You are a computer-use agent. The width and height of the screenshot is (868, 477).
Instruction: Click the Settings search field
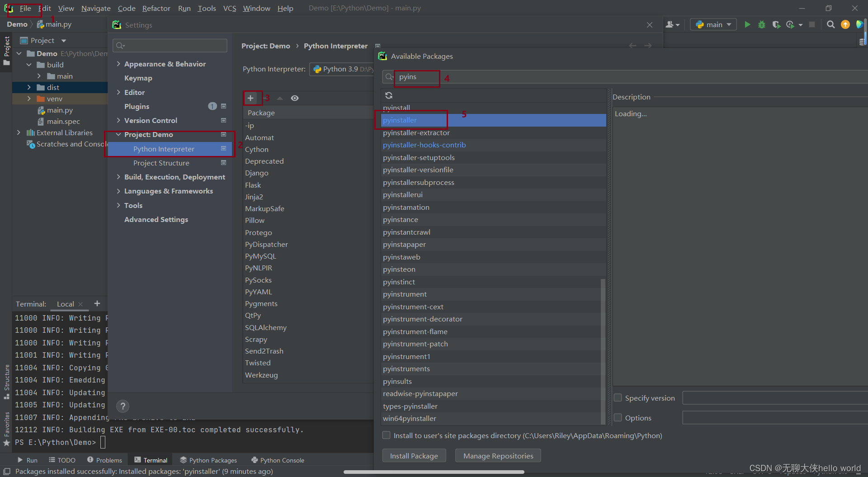click(170, 45)
